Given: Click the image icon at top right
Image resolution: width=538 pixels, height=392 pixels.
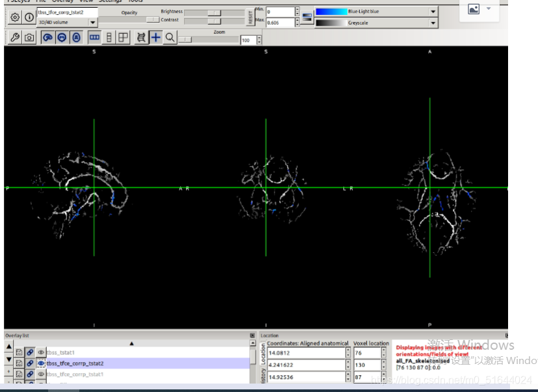Looking at the screenshot, I should click(x=474, y=9).
